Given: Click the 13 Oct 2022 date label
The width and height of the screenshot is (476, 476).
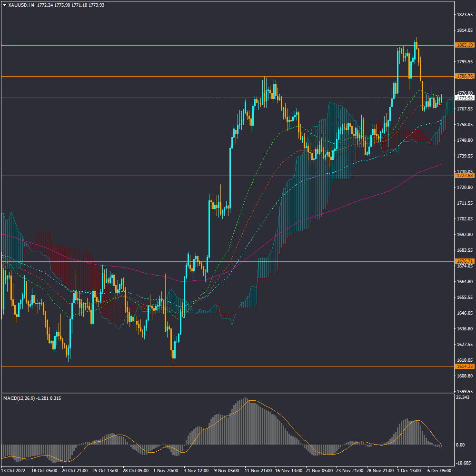Looking at the screenshot, I should pos(14,470).
